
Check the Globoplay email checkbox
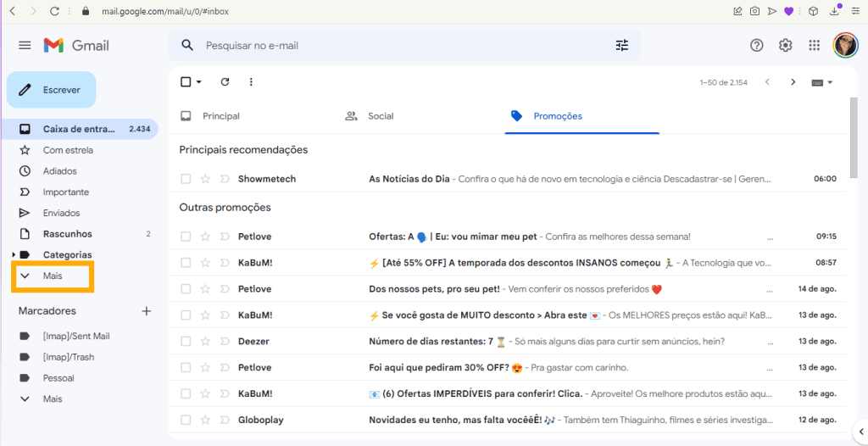tap(186, 420)
